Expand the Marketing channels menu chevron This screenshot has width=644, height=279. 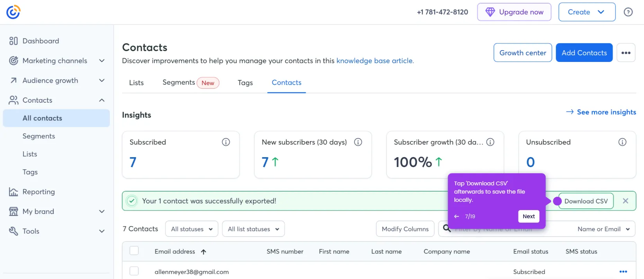[102, 61]
